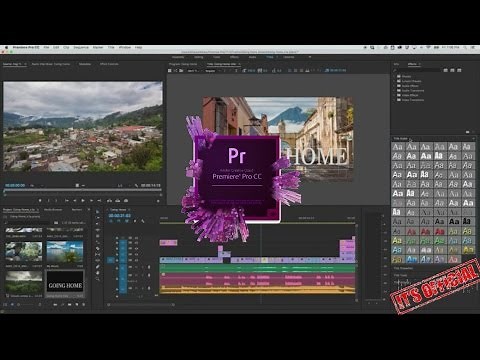Switch to the Effect Controls tab

pos(109,64)
